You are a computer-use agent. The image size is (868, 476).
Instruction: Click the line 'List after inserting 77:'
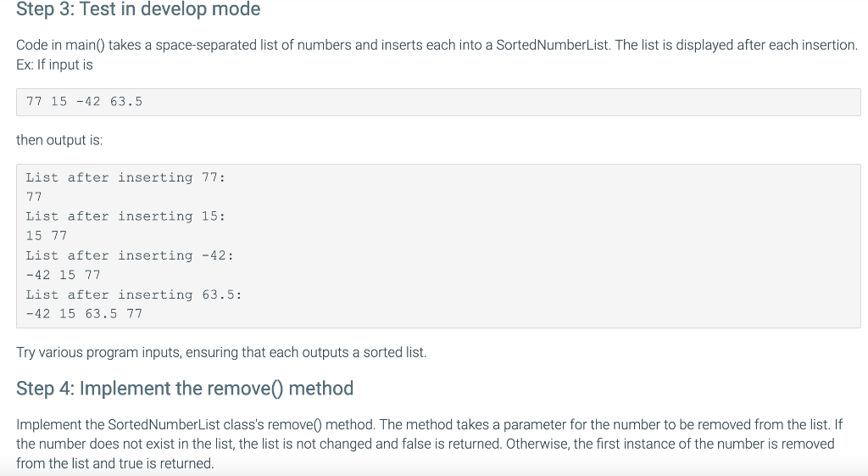pyautogui.click(x=125, y=177)
